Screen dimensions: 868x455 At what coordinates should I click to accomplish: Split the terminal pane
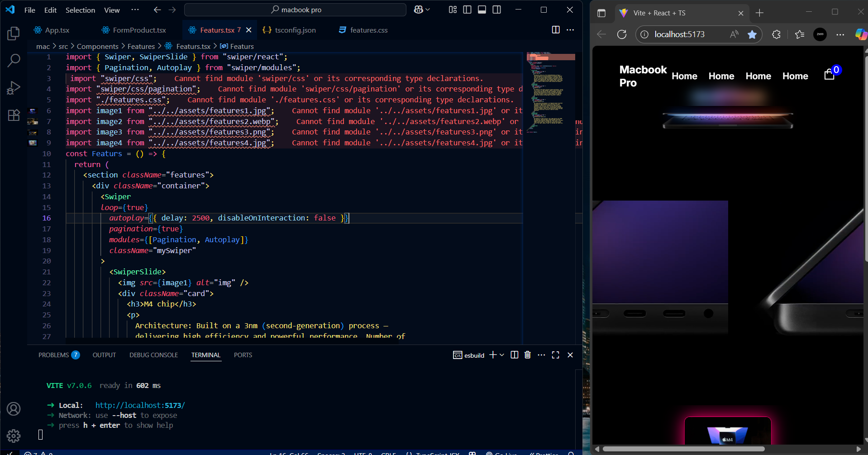tap(514, 355)
